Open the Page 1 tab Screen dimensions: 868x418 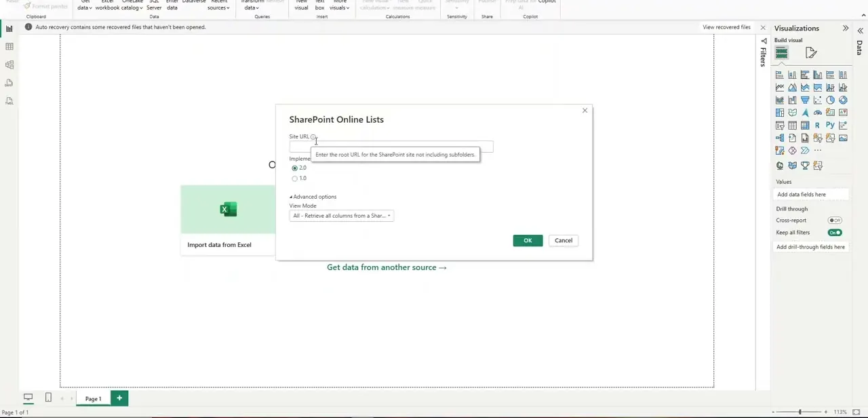tap(93, 398)
